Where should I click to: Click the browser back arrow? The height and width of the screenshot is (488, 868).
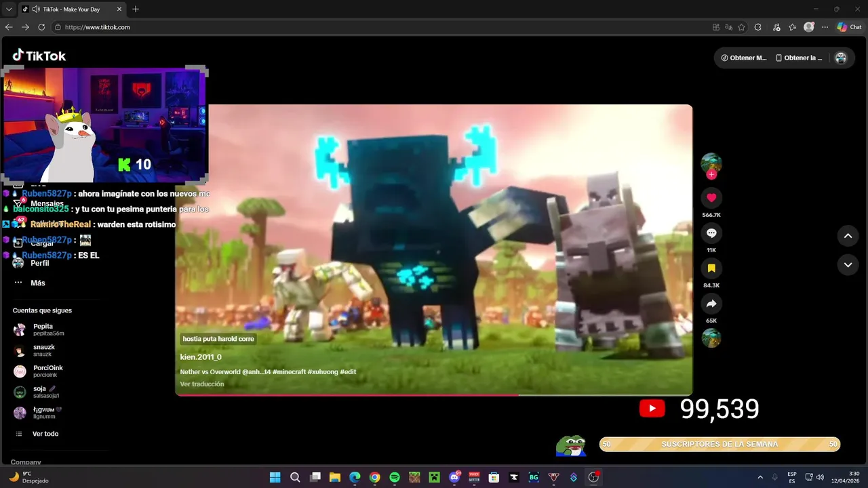click(9, 27)
